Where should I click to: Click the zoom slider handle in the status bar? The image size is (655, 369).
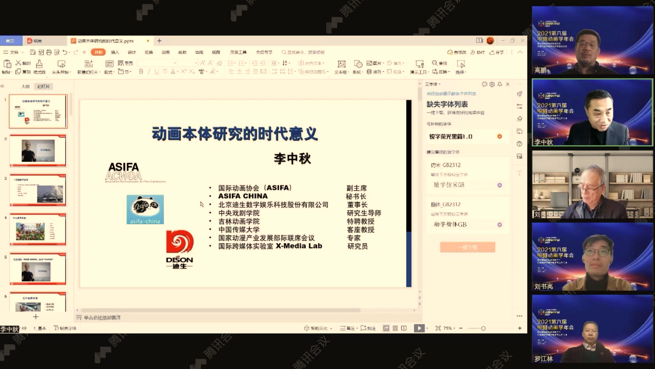pyautogui.click(x=483, y=328)
